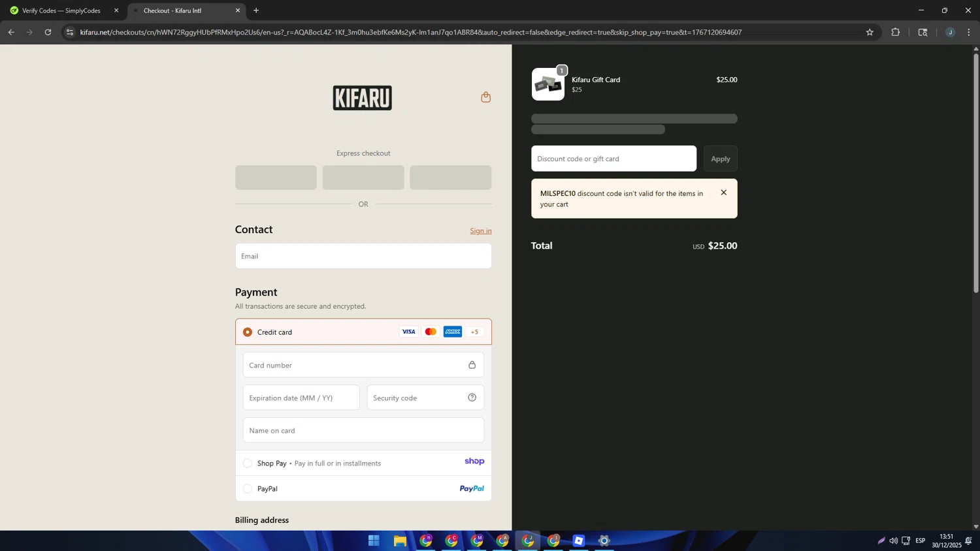Open the volume control in system tray

[893, 541]
